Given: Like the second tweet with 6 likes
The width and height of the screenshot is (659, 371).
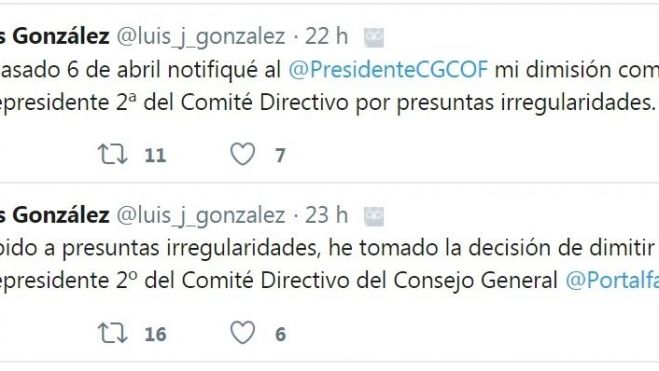Looking at the screenshot, I should point(243,333).
